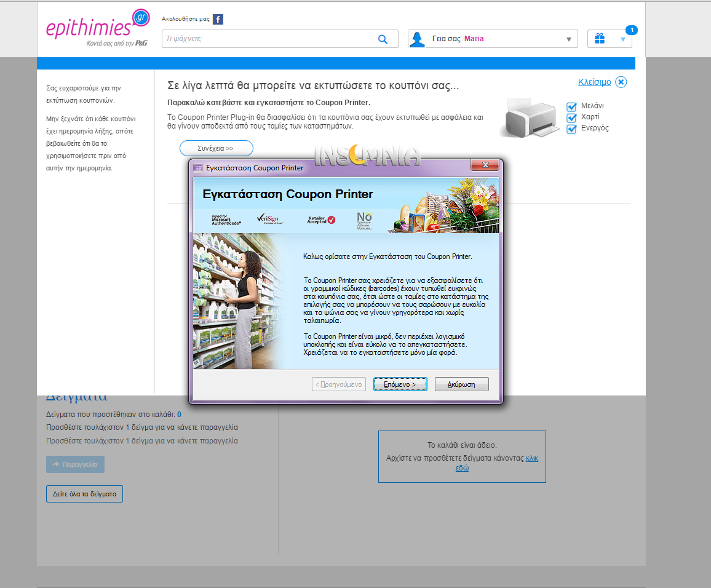Image resolution: width=711 pixels, height=588 pixels.
Task: Expand the Γεια σας Maria dropdown
Action: coord(569,39)
